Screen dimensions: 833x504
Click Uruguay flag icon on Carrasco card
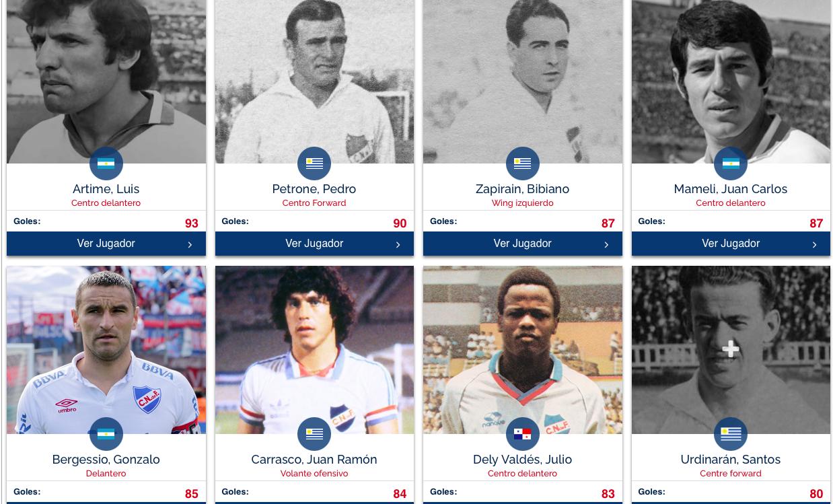314,434
